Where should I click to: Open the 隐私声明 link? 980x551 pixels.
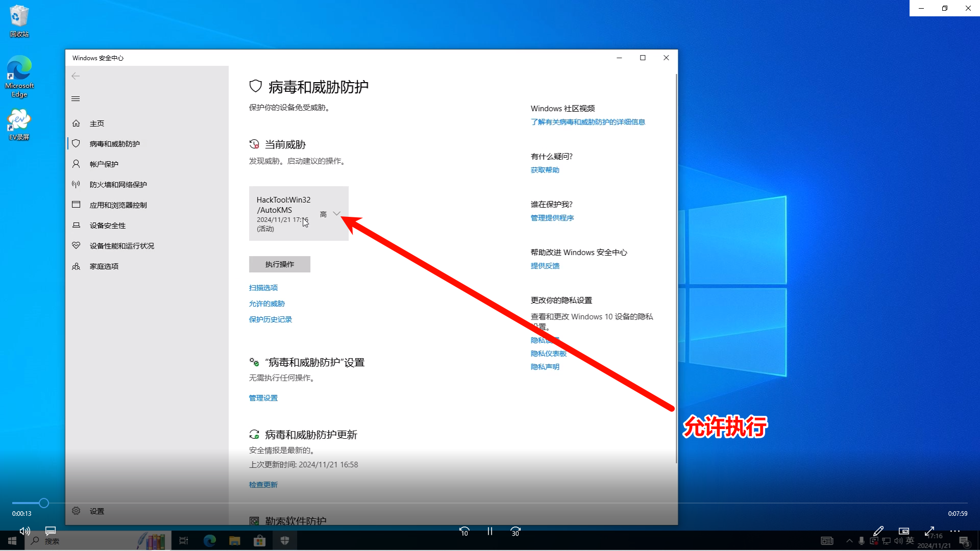pyautogui.click(x=545, y=367)
